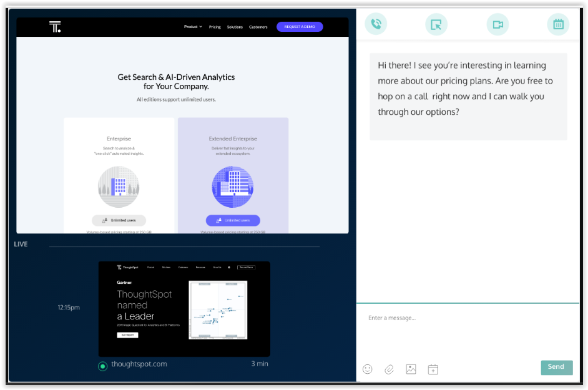588x390 pixels.
Task: Click the chat greeting message bubble
Action: coord(468,97)
